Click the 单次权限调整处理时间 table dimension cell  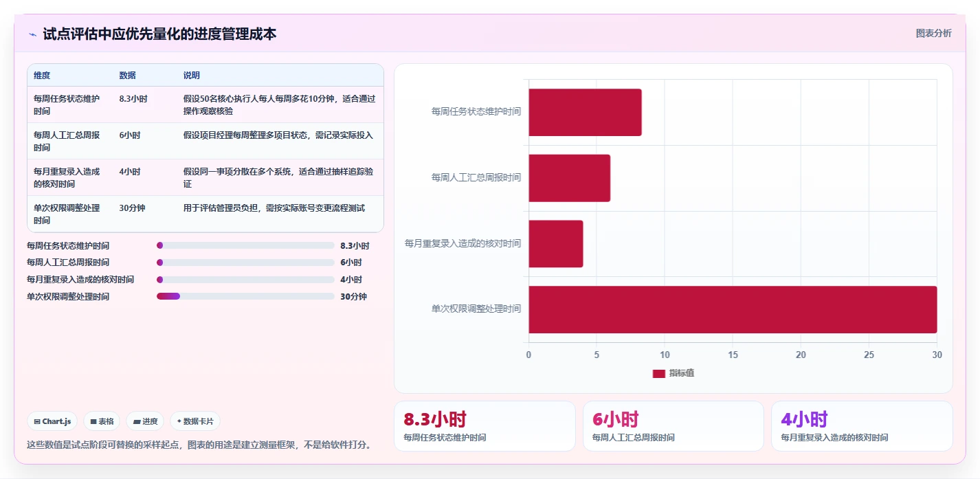pyautogui.click(x=67, y=214)
